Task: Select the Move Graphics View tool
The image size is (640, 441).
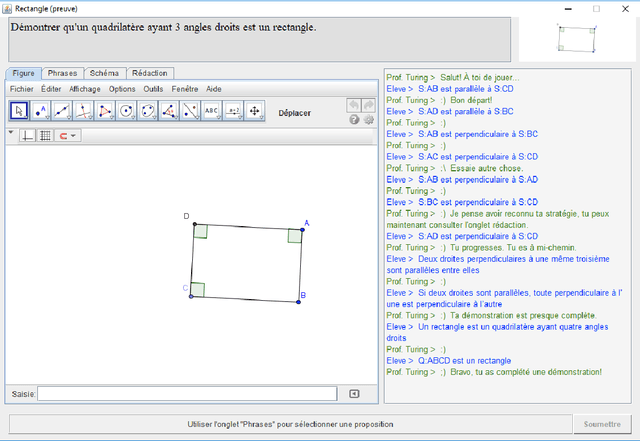Action: pyautogui.click(x=254, y=110)
